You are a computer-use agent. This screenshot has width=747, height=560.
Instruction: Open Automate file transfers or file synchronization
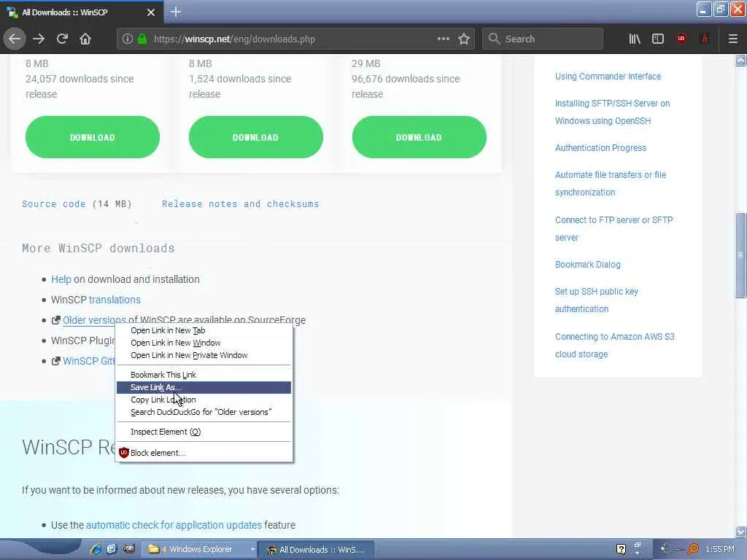[611, 183]
